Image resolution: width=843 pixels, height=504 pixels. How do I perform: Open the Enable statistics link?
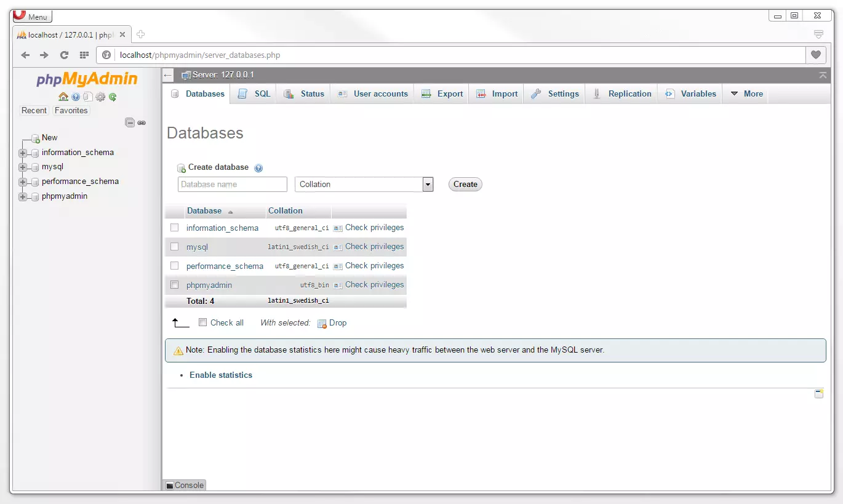point(221,375)
